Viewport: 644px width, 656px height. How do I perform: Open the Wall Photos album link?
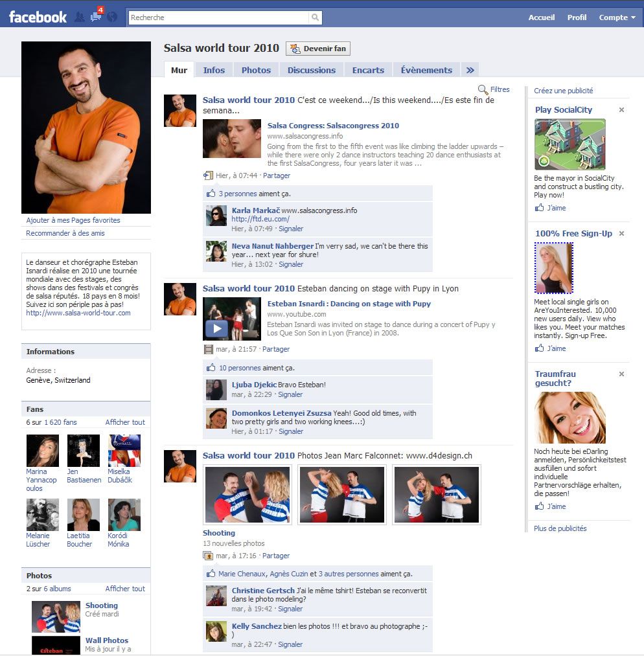pyautogui.click(x=107, y=640)
